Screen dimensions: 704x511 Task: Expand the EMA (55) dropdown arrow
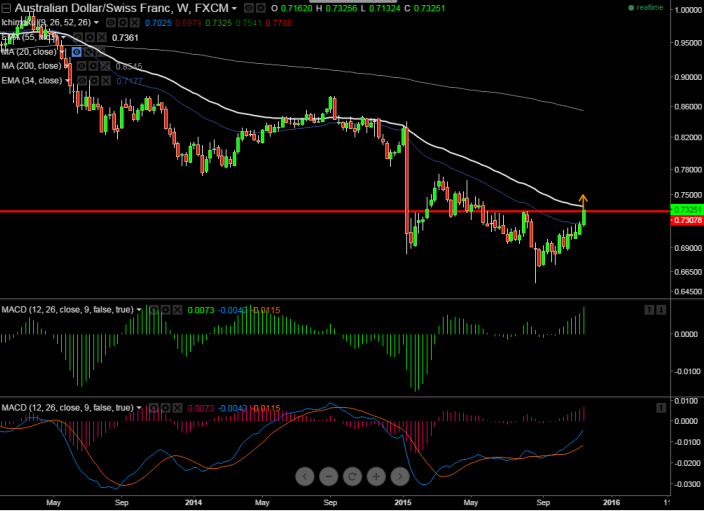pos(63,38)
